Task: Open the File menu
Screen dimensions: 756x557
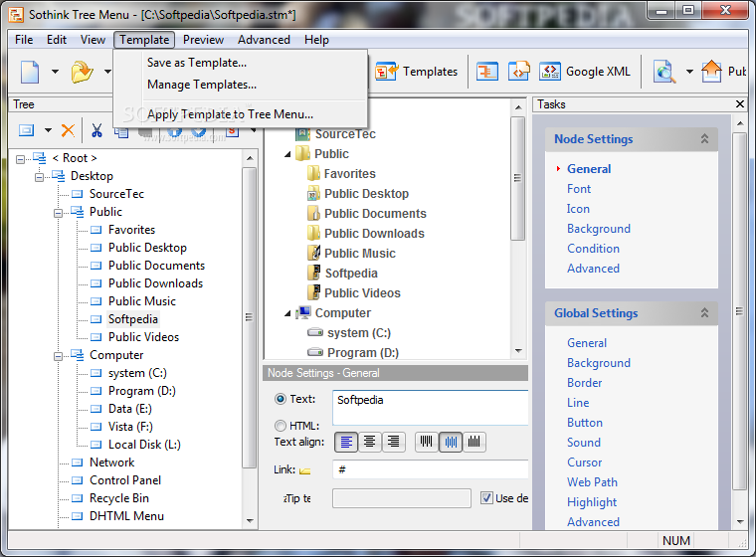Action: 24,40
